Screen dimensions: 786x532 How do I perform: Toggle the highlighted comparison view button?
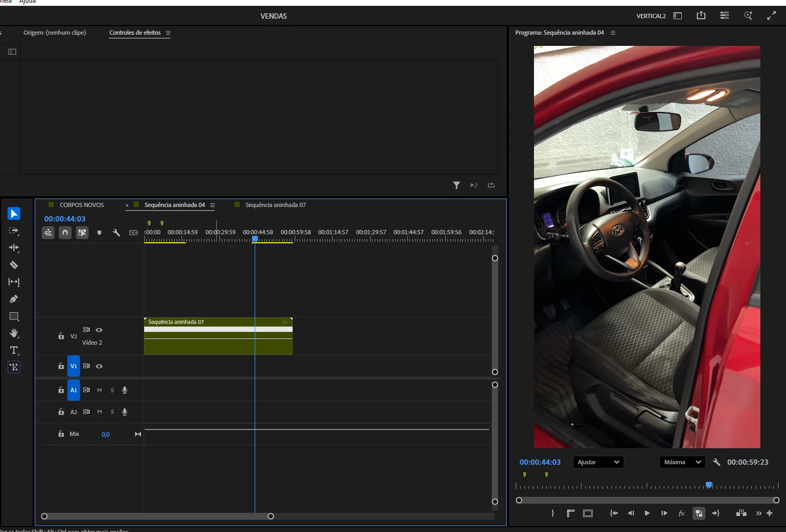pyautogui.click(x=698, y=513)
